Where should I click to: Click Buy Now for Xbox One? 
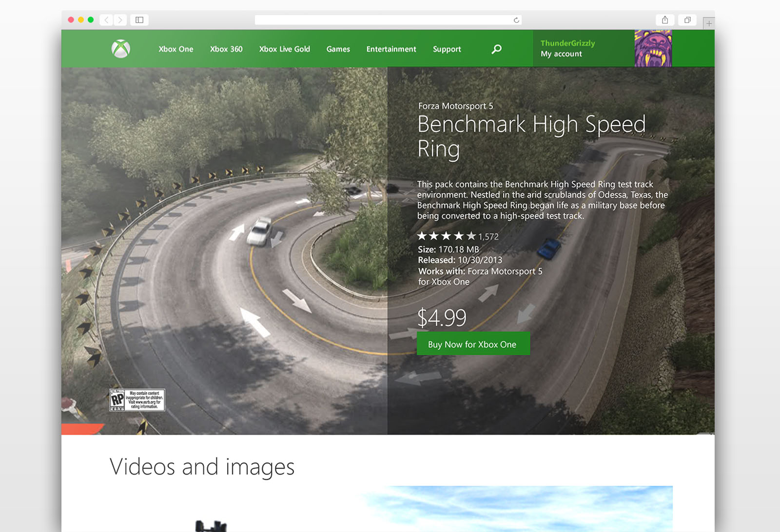tap(473, 343)
